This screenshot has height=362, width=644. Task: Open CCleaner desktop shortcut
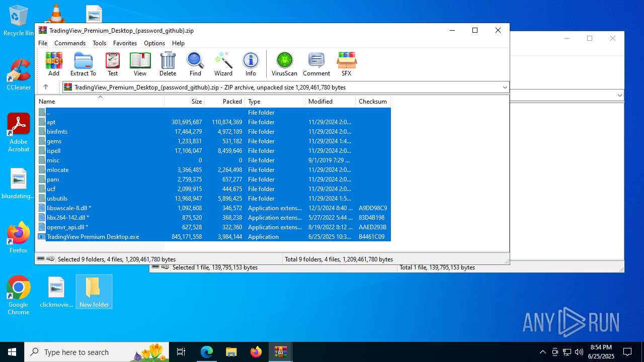(19, 74)
